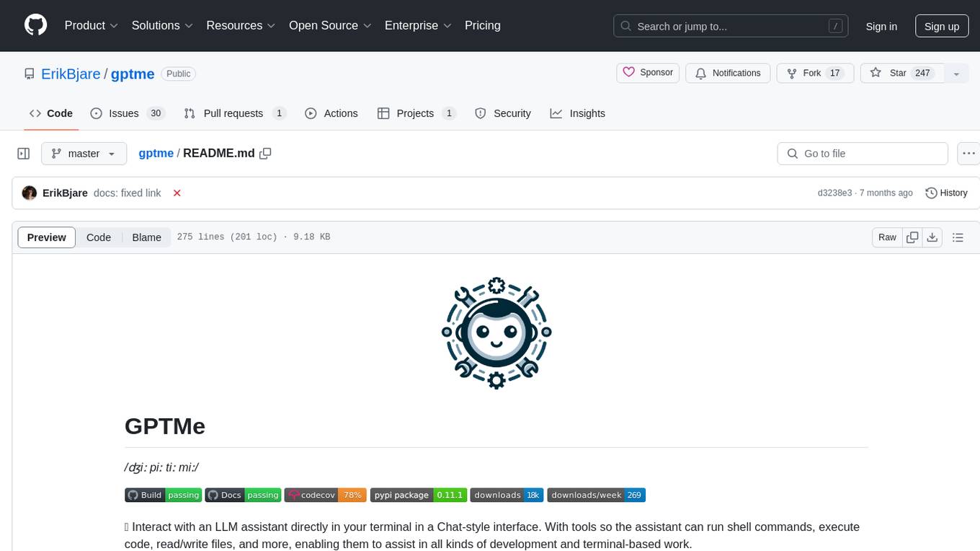The width and height of the screenshot is (980, 551).
Task: Click the Issues count 30 badge
Action: (x=156, y=113)
